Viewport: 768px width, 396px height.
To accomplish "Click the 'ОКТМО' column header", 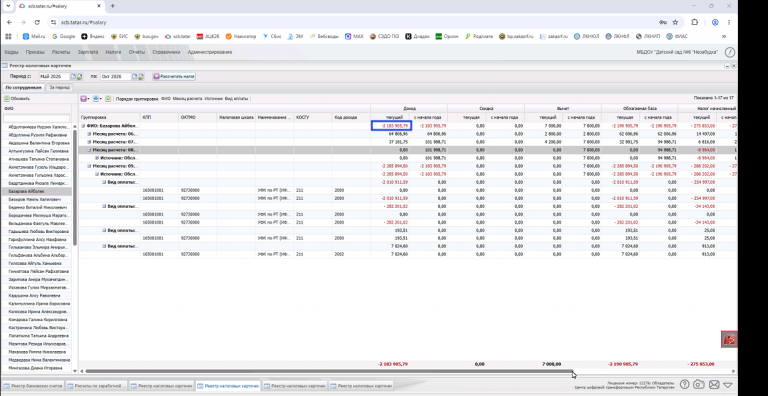I will coord(198,118).
